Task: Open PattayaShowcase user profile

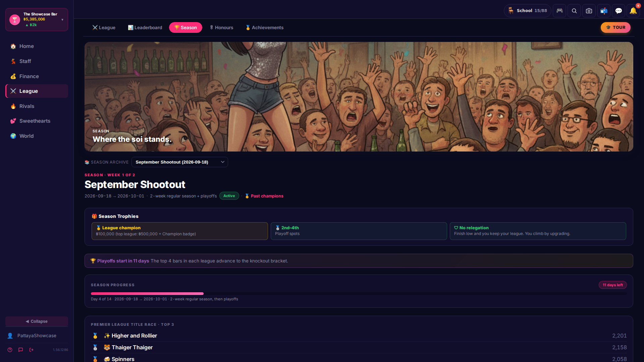Action: [37, 336]
